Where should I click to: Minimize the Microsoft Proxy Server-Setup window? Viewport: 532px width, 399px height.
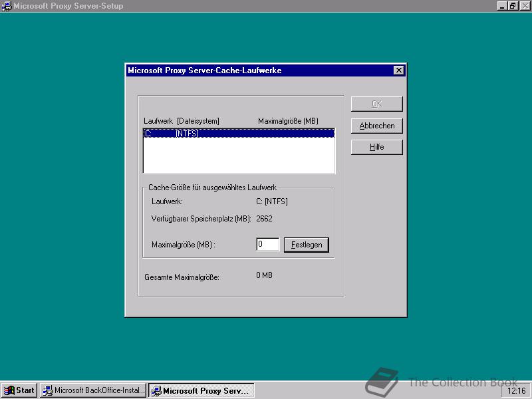pos(502,6)
